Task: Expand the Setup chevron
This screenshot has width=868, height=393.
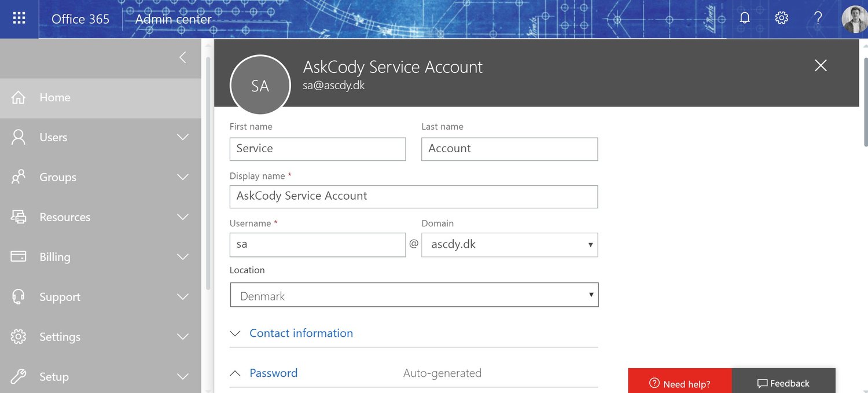Action: click(x=183, y=377)
